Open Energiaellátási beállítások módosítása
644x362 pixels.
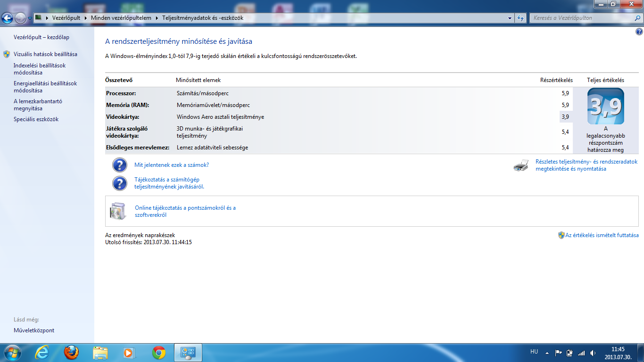click(x=45, y=87)
